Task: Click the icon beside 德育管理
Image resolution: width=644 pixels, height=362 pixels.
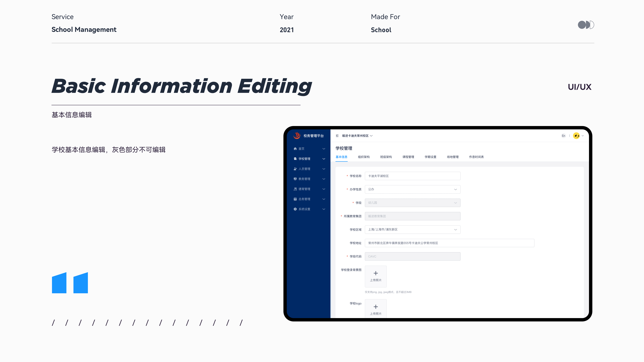Action: point(295,189)
